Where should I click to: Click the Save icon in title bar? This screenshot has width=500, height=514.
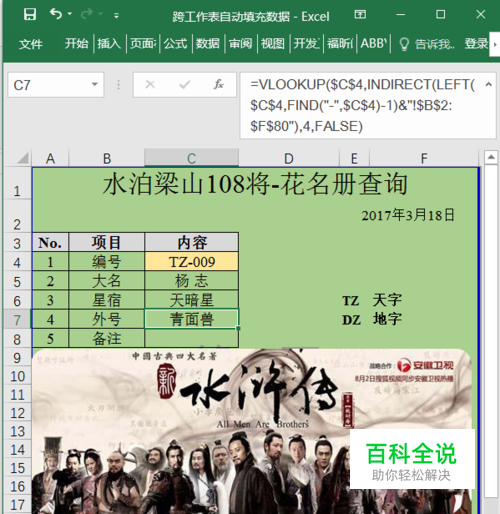(30, 14)
